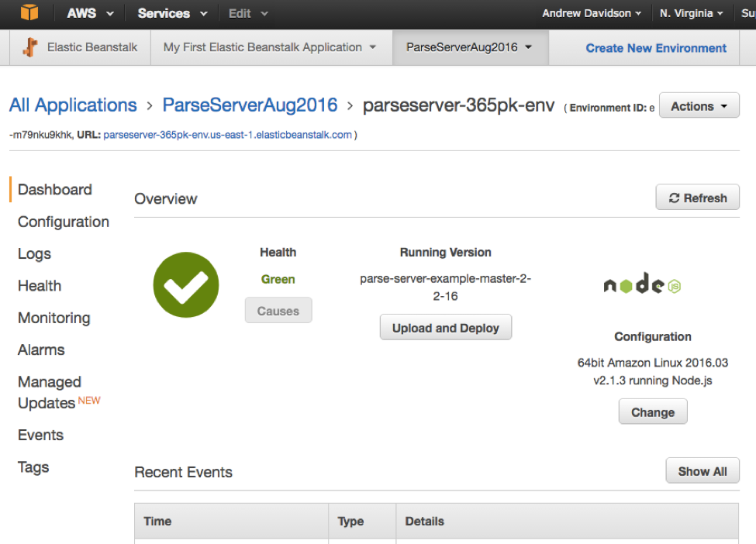Open Events in the sidebar
This screenshot has width=756, height=544.
point(40,435)
